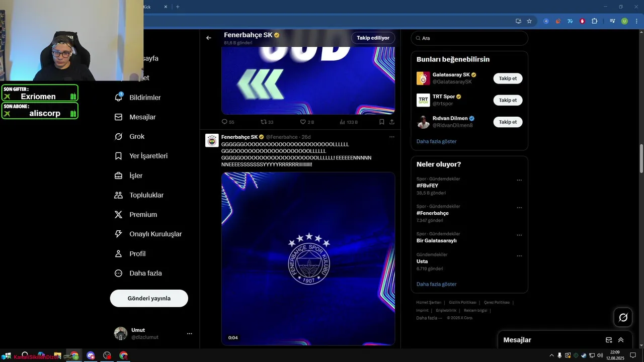Open media controls icon in Chrome toolbar
This screenshot has height=362, width=644.
(612, 21)
